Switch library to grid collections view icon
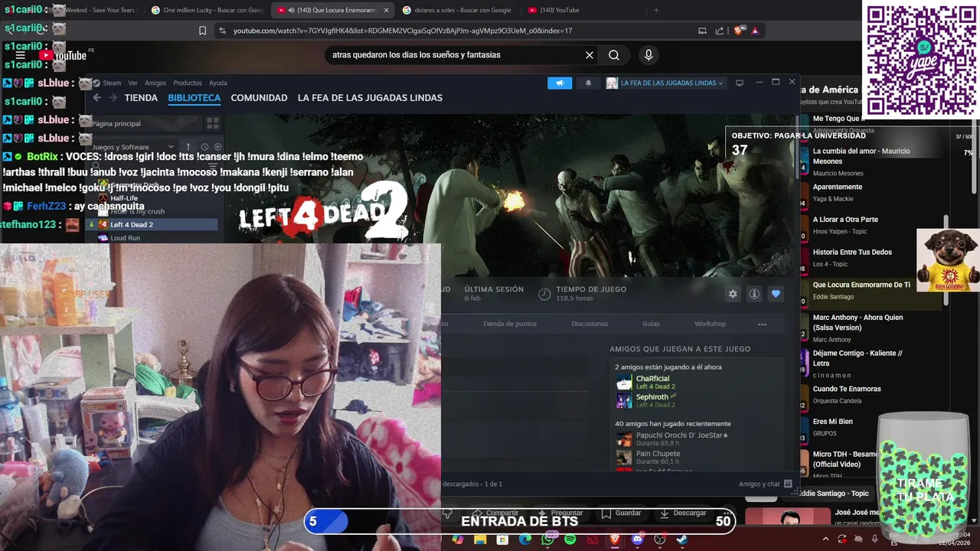The height and width of the screenshot is (551, 980). (x=212, y=123)
